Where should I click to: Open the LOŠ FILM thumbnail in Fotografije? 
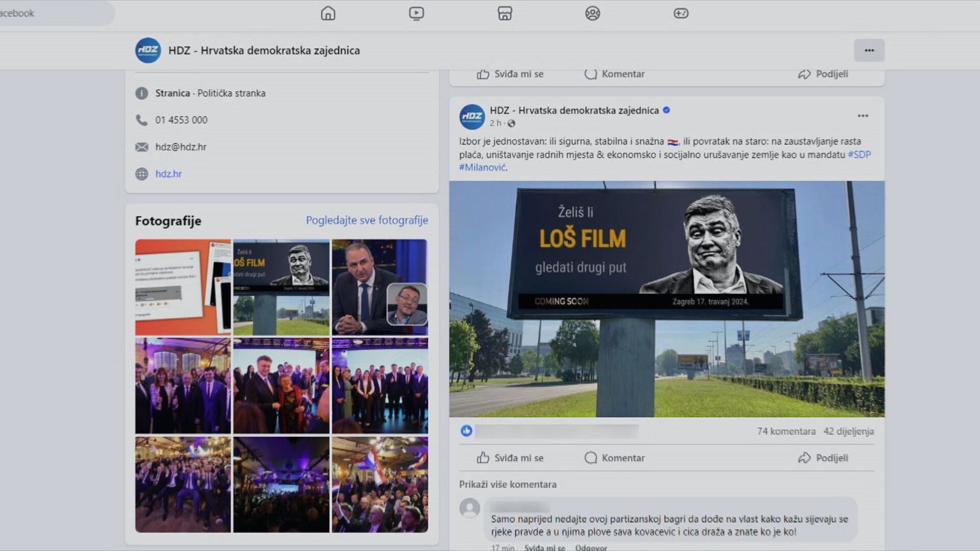281,287
